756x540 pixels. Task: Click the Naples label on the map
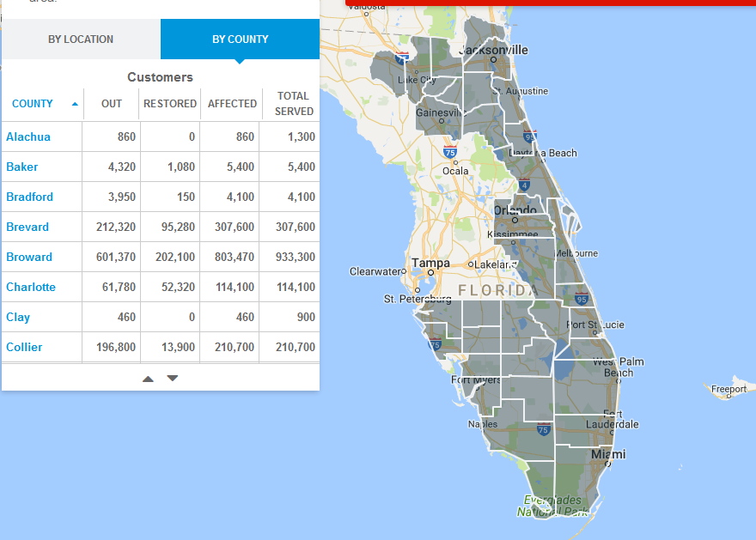click(483, 424)
